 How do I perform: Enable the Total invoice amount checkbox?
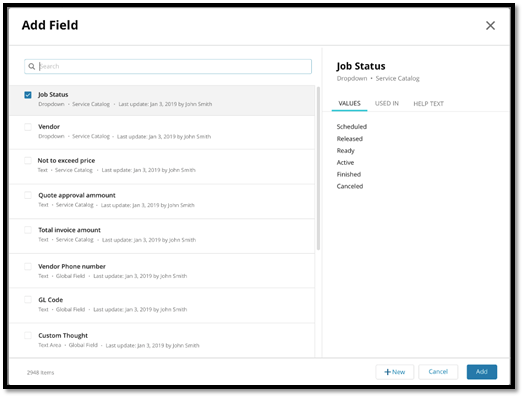point(28,230)
